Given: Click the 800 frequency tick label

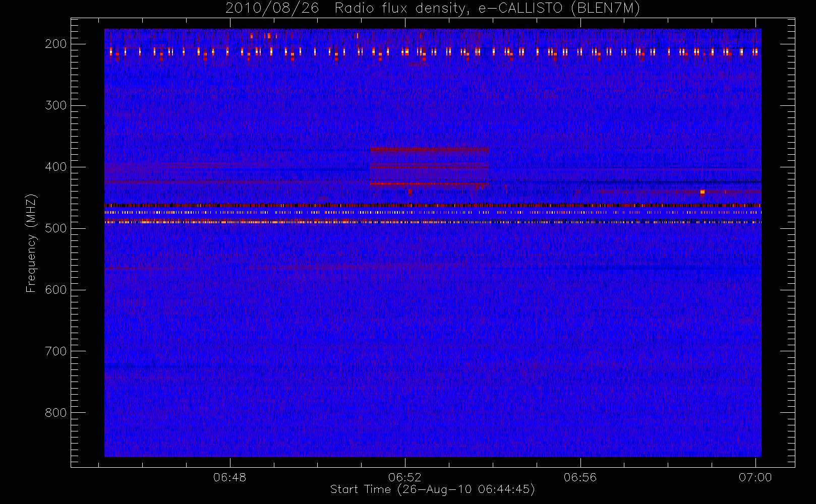Looking at the screenshot, I should (56, 413).
